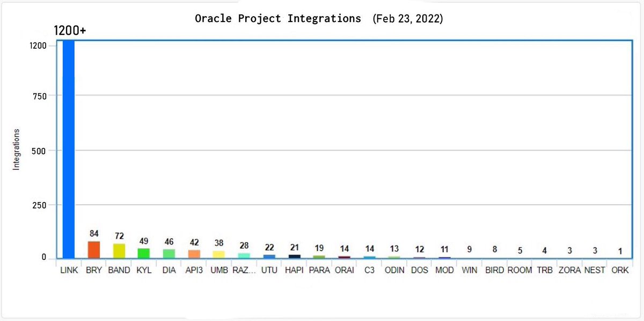The image size is (644, 321).
Task: Click the TRB x-axis label
Action: point(545,270)
